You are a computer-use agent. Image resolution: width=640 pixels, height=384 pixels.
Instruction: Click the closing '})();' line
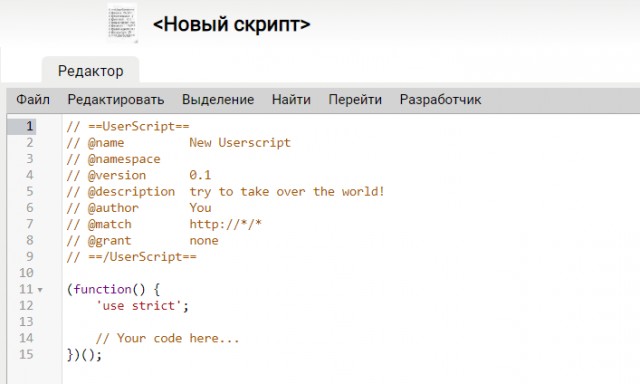pos(84,355)
